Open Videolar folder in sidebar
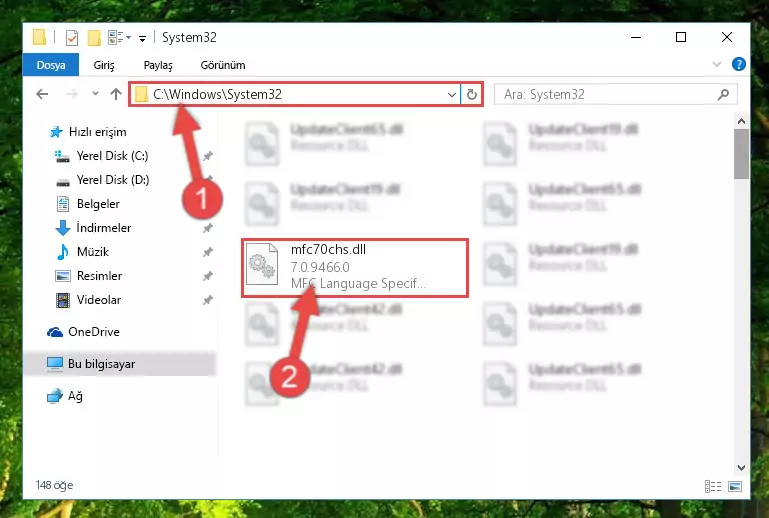This screenshot has width=769, height=518. click(x=88, y=300)
